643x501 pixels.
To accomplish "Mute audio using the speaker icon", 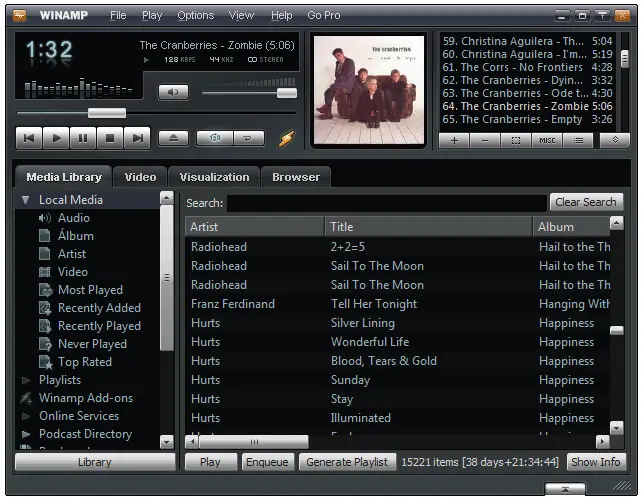I will tap(173, 92).
